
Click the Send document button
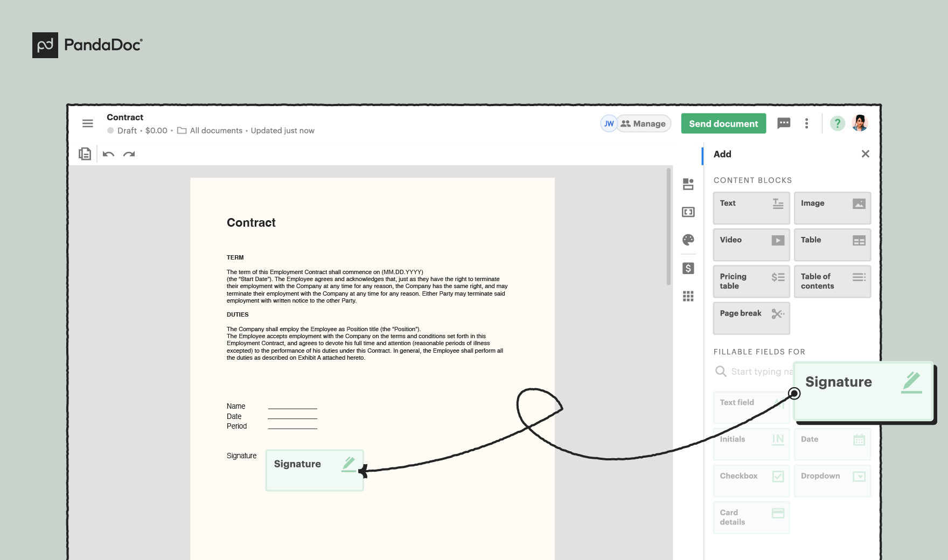click(723, 123)
